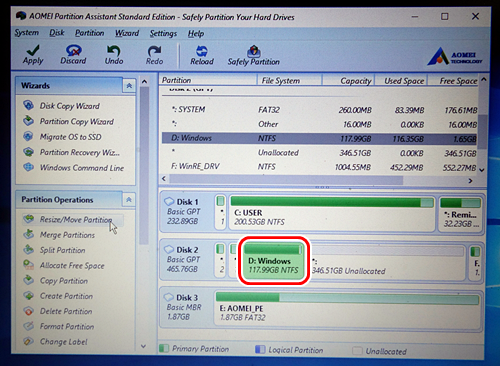The width and height of the screenshot is (500, 366).
Task: Click the Logical Partition legend swatch
Action: click(x=260, y=349)
